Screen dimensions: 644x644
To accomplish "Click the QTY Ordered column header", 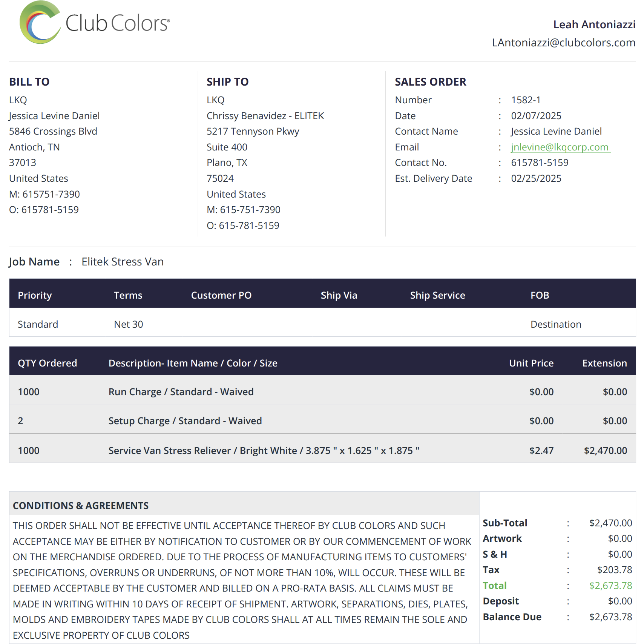I will [x=48, y=363].
